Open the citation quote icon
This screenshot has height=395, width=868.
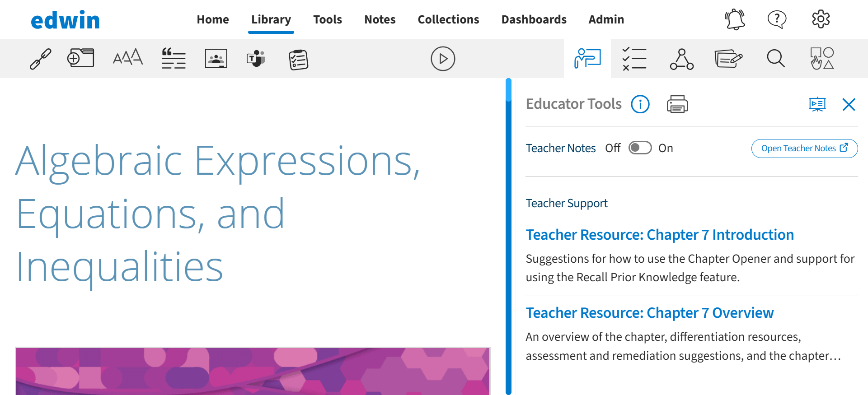[x=174, y=58]
